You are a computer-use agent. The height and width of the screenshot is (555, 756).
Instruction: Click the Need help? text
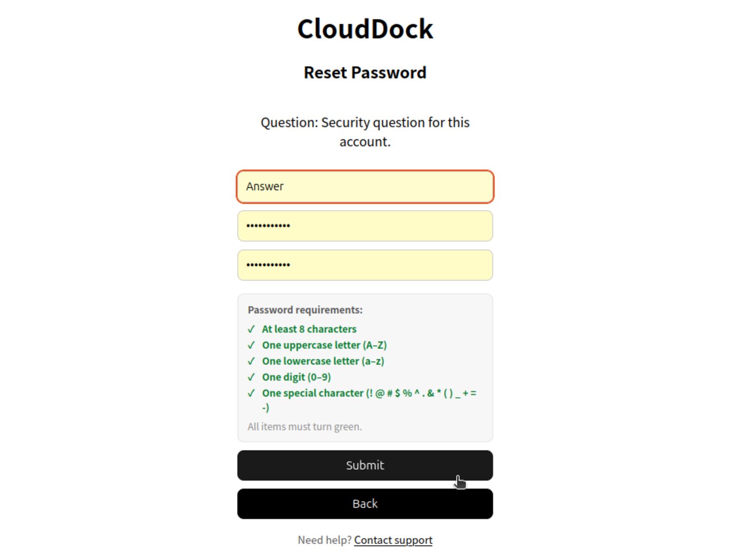point(324,540)
